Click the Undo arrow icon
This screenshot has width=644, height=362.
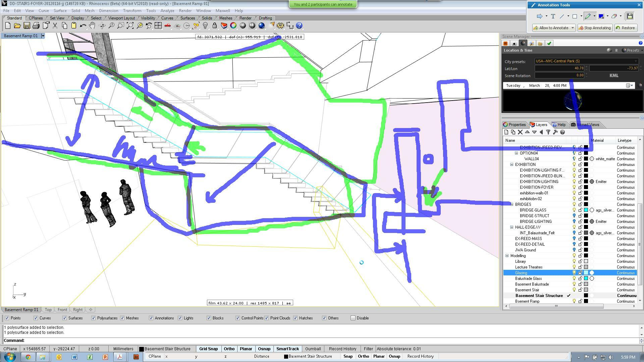(x=83, y=26)
